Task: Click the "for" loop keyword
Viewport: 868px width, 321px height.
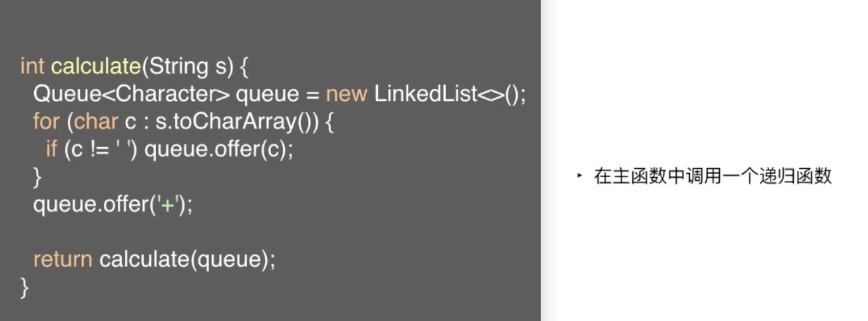Action: [46, 121]
